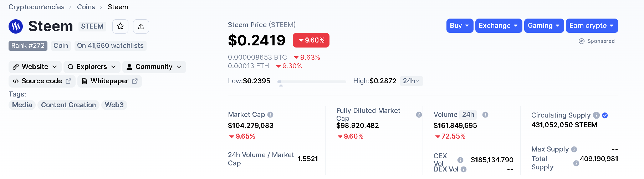Open the Earn crypto menu

coord(592,26)
